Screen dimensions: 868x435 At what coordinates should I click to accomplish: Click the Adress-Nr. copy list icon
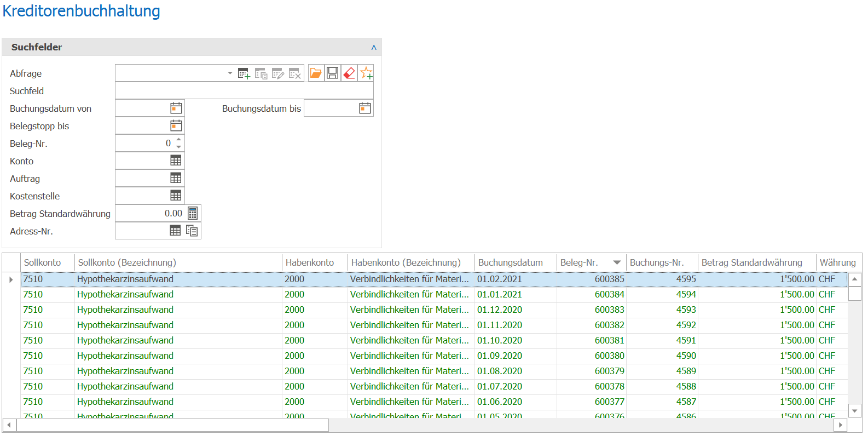tap(192, 231)
